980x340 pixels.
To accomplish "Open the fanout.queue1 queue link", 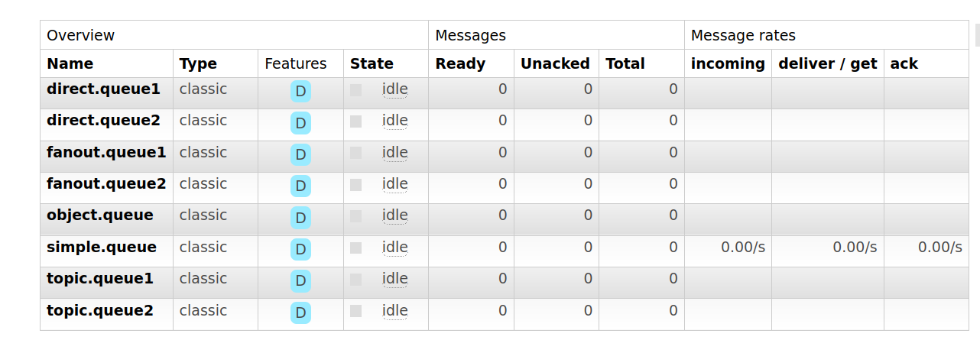I will coord(106,152).
